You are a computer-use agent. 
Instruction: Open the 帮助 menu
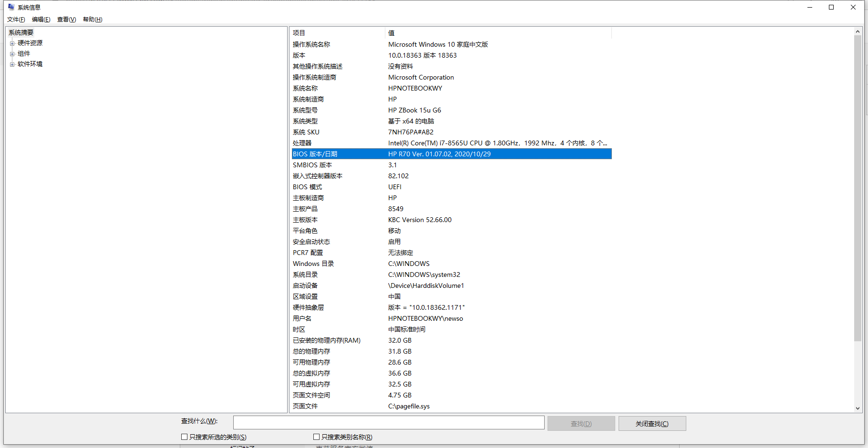point(92,20)
